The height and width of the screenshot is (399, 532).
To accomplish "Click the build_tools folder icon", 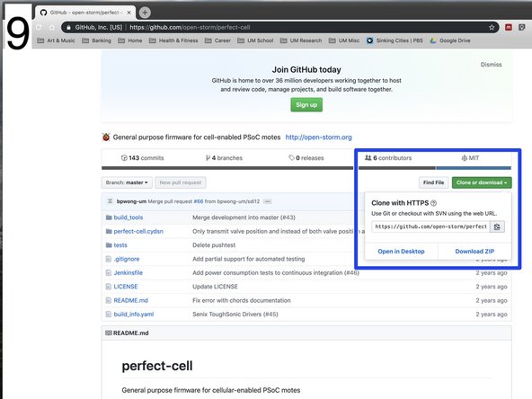I will [x=109, y=217].
